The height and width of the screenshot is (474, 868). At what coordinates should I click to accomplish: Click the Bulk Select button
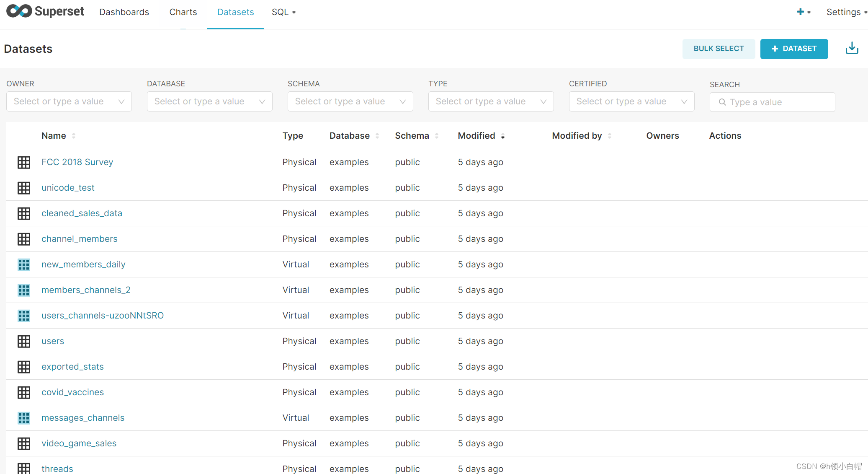point(719,49)
